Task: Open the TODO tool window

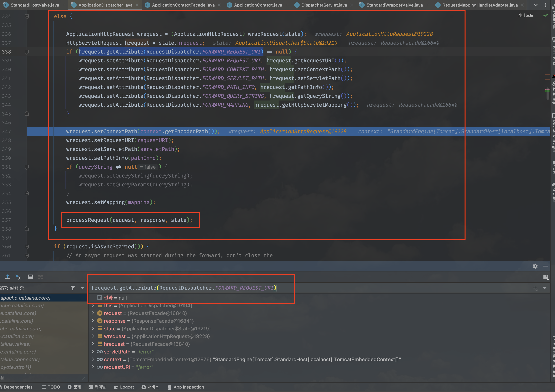Action: (51, 387)
